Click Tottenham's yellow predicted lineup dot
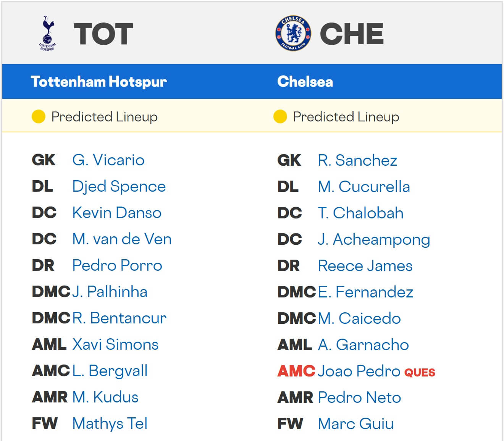504x441 pixels. 39,116
